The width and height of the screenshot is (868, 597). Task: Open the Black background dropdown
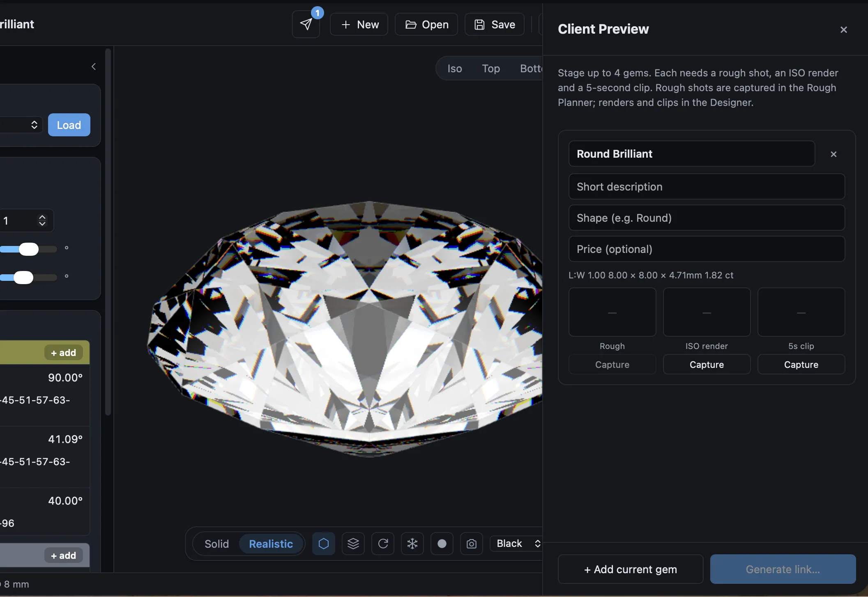coord(517,544)
